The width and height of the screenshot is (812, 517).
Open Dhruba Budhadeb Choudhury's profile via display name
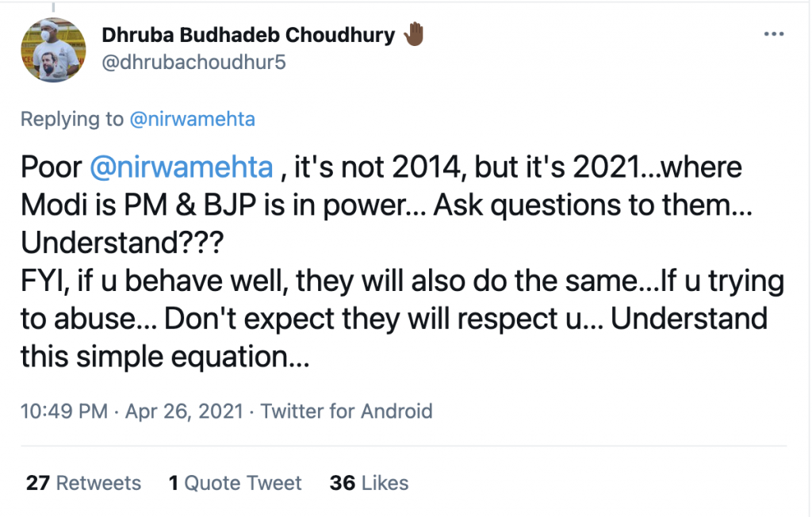[x=247, y=36]
